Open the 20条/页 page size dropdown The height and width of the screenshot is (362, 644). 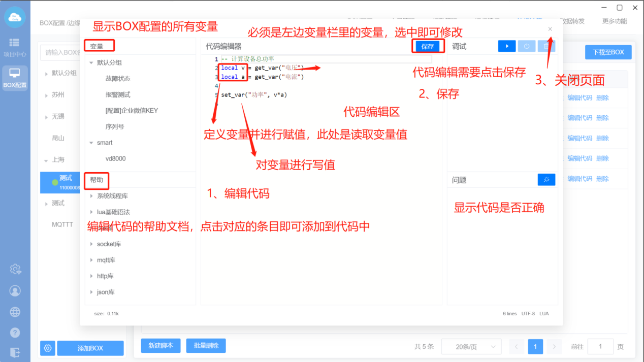tap(471, 347)
